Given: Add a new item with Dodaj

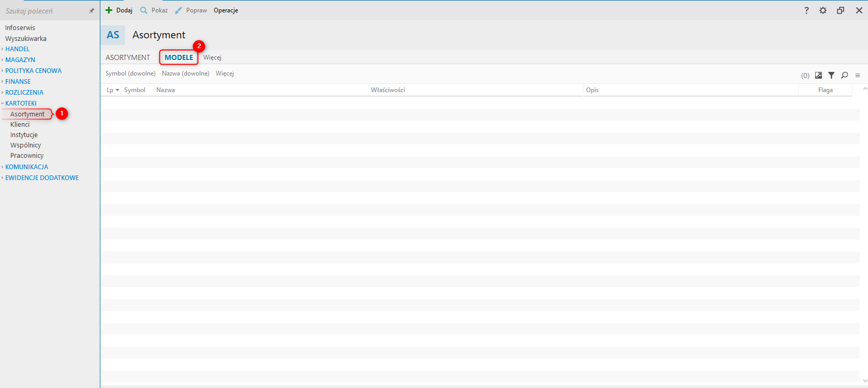Looking at the screenshot, I should tap(119, 10).
